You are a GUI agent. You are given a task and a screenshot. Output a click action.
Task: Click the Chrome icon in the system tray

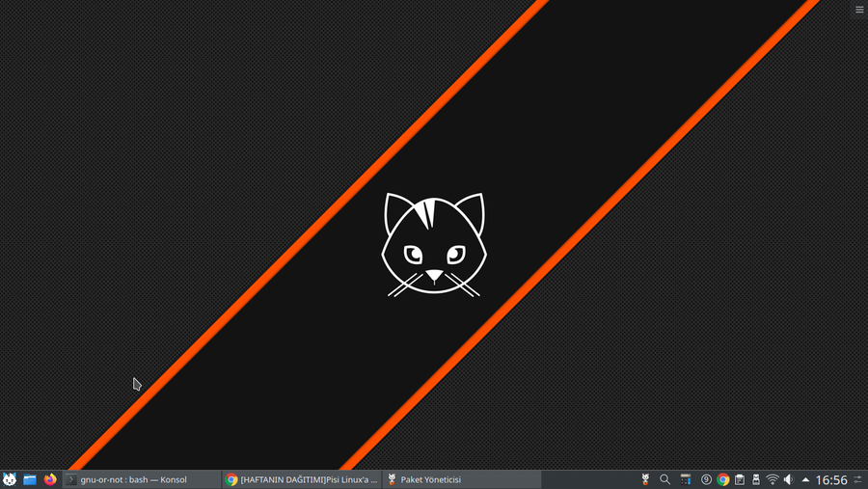pos(723,479)
